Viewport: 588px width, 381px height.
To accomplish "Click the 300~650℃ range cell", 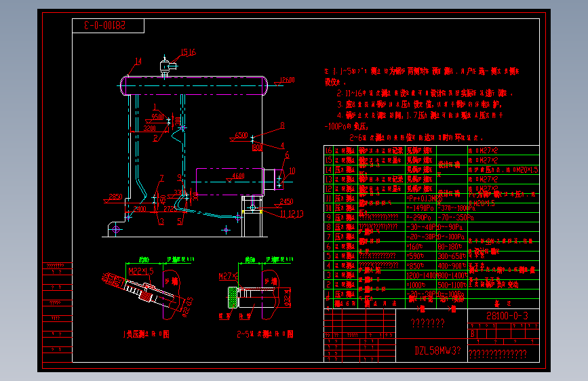I will [452, 256].
